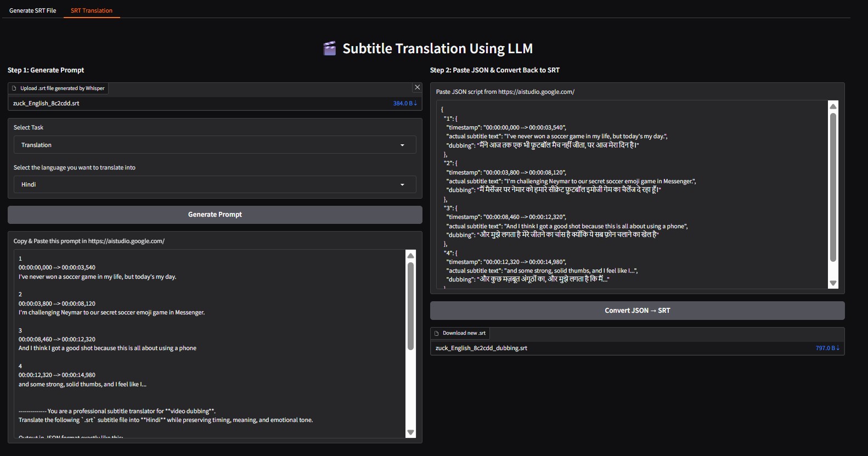
Task: Click the JSON timestamp line for entry 4
Action: tap(506, 262)
